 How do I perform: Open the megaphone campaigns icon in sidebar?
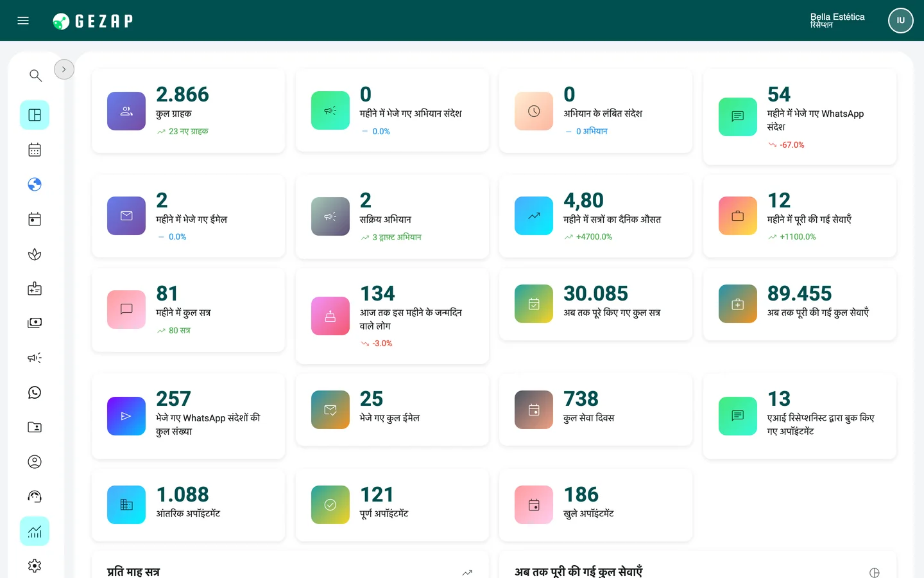[x=35, y=358]
